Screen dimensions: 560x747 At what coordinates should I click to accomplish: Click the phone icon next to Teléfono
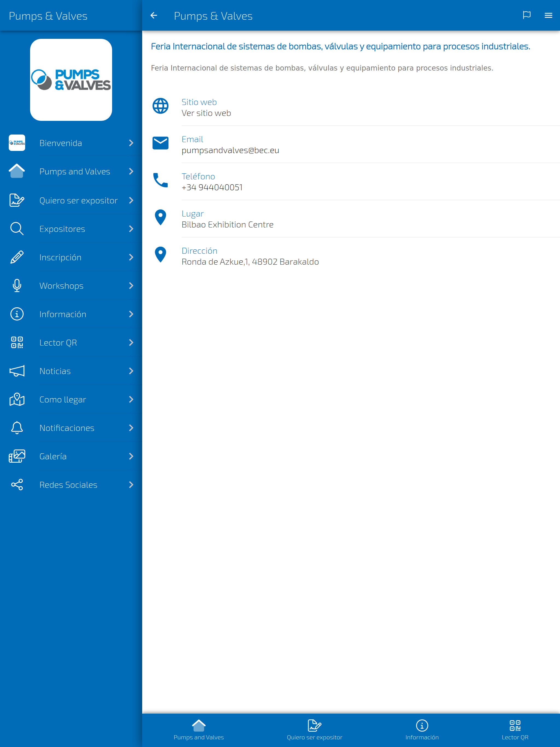[x=161, y=180]
